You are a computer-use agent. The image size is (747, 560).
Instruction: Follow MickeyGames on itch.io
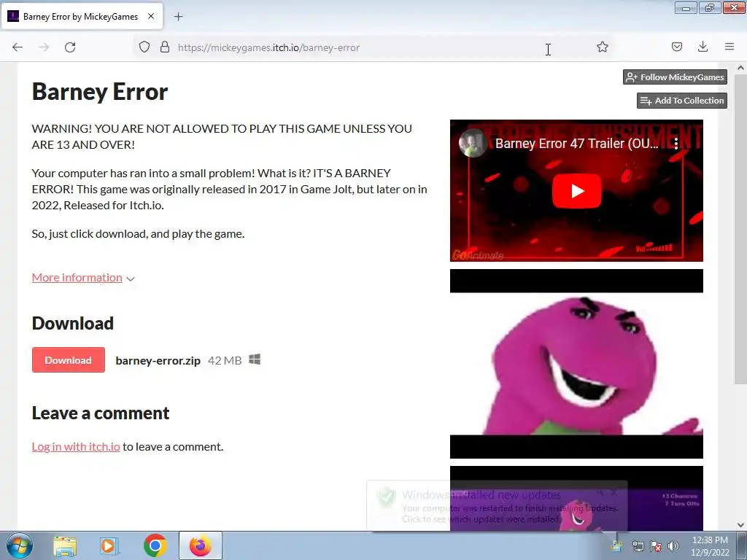[675, 77]
